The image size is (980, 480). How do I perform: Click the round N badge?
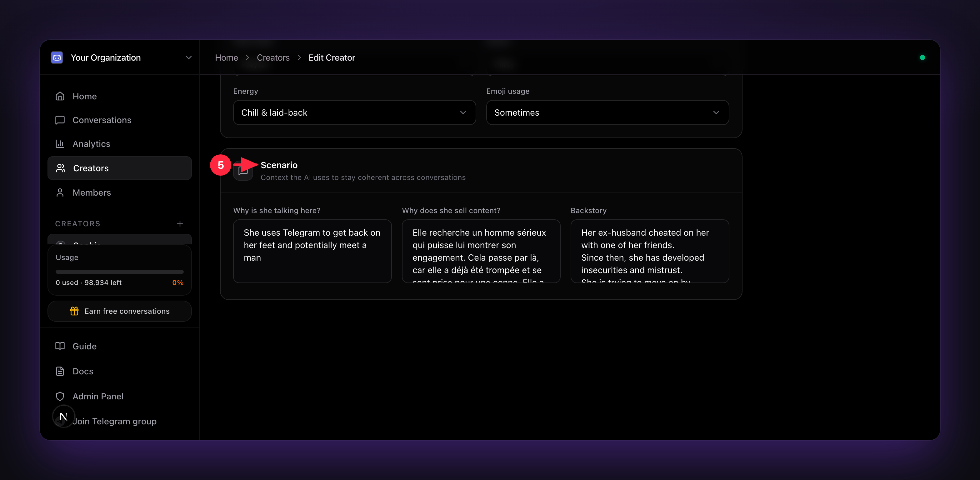(63, 417)
